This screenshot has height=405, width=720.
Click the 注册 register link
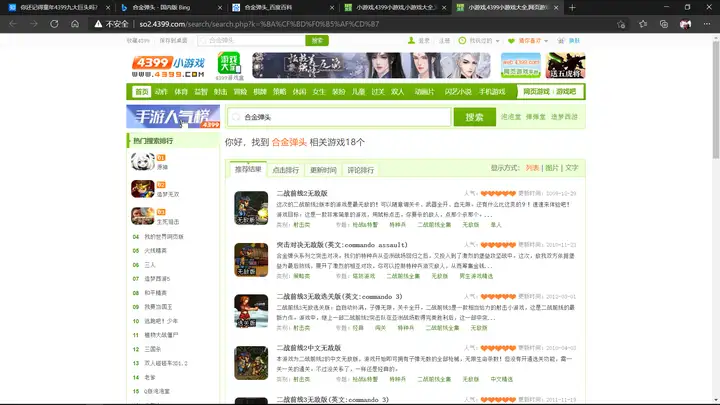(x=444, y=41)
